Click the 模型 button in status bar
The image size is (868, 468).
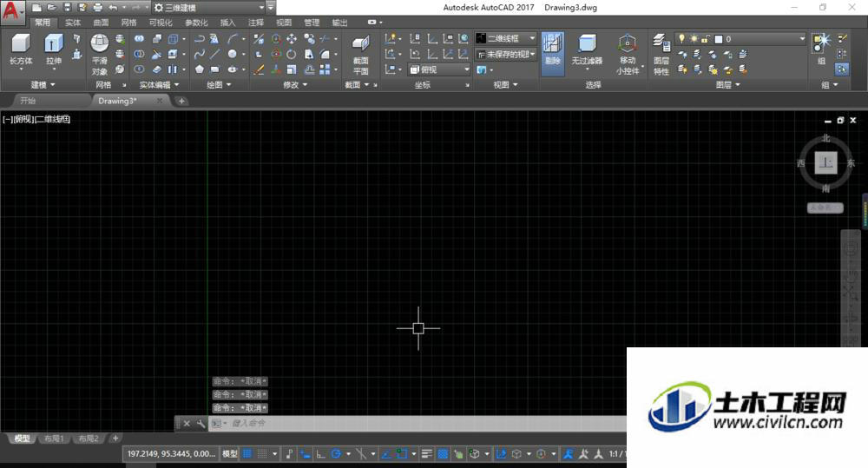(230, 453)
